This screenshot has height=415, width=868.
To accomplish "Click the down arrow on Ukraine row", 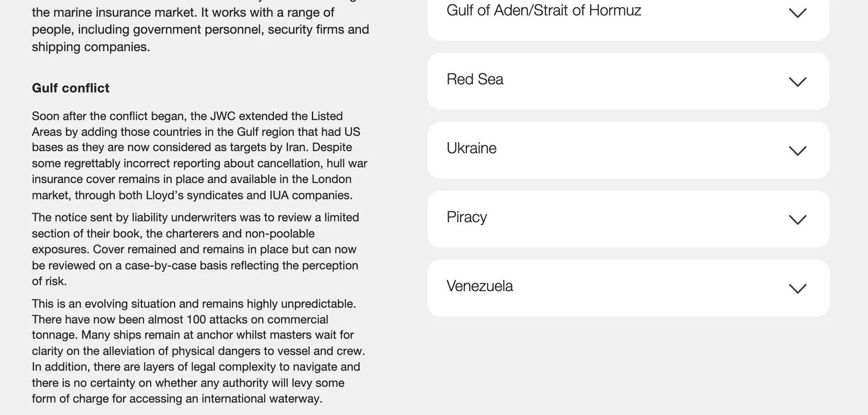I will 797,151.
